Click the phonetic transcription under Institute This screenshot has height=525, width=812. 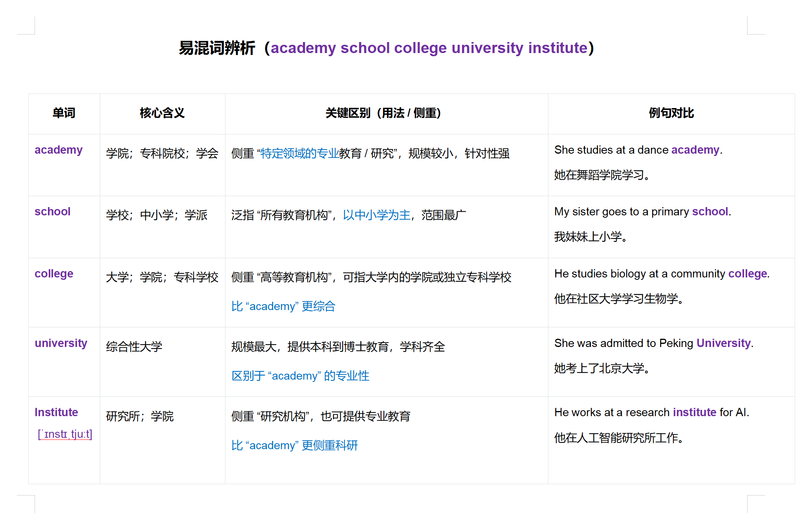coord(65,434)
